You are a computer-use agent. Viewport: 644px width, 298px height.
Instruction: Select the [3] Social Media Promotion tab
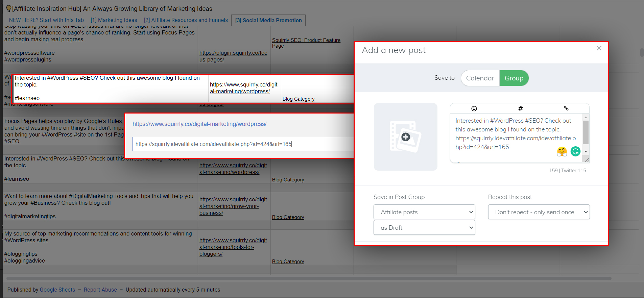(x=268, y=20)
